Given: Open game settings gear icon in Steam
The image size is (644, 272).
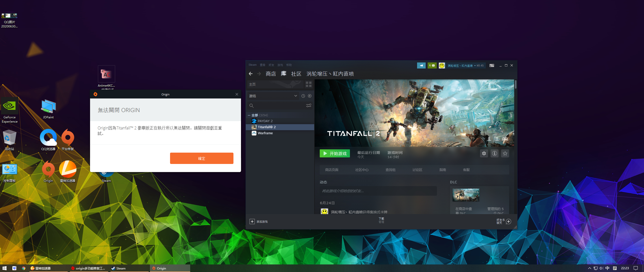Looking at the screenshot, I should (484, 153).
